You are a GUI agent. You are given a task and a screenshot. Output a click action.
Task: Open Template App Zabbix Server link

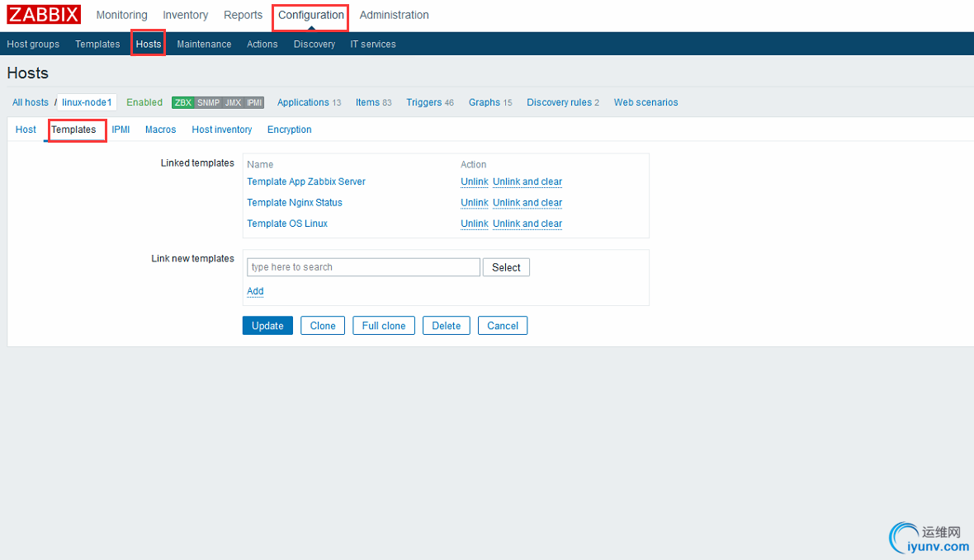(x=306, y=181)
